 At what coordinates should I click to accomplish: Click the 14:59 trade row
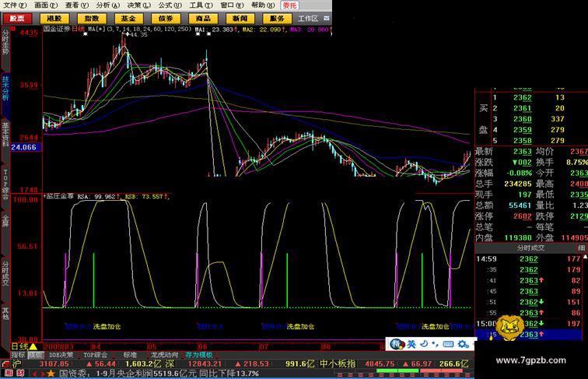click(530, 259)
